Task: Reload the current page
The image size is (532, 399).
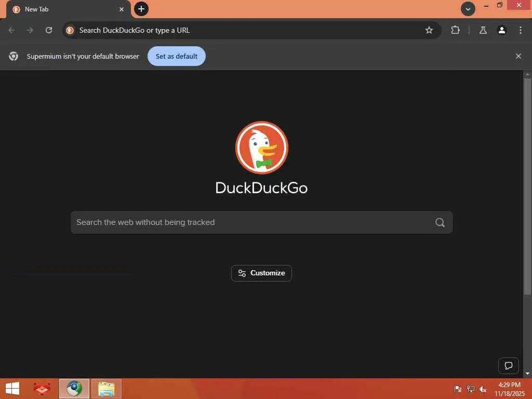Action: (x=49, y=30)
